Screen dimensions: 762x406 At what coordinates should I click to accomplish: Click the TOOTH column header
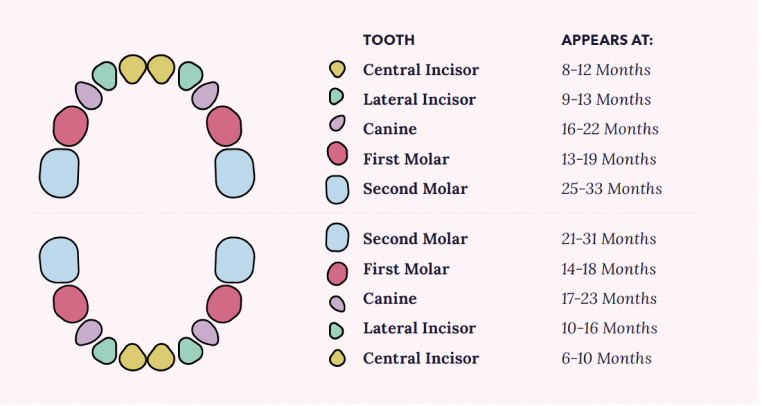(388, 40)
